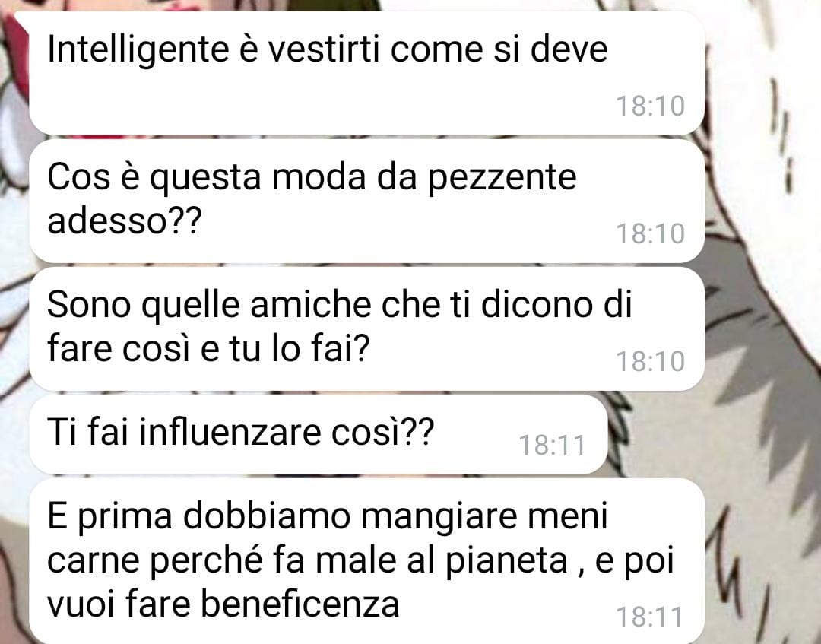Select the "Cos è questa moda da pezzente" message
This screenshot has width=821, height=644.
click(366, 201)
